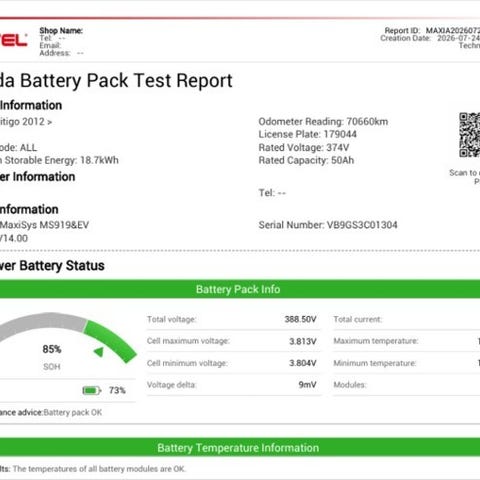
Task: Click the Autel logo
Action: pos(13,40)
